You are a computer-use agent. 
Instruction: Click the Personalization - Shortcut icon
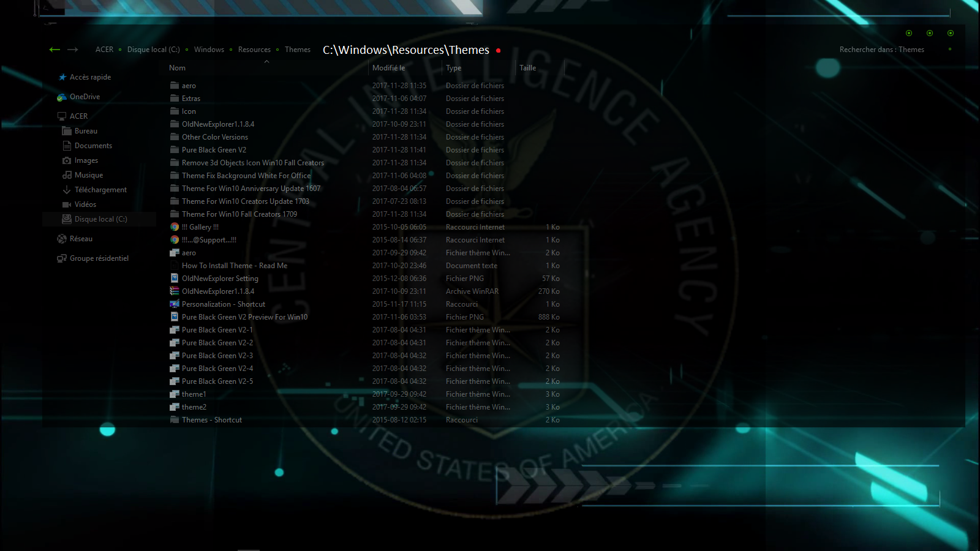175,304
